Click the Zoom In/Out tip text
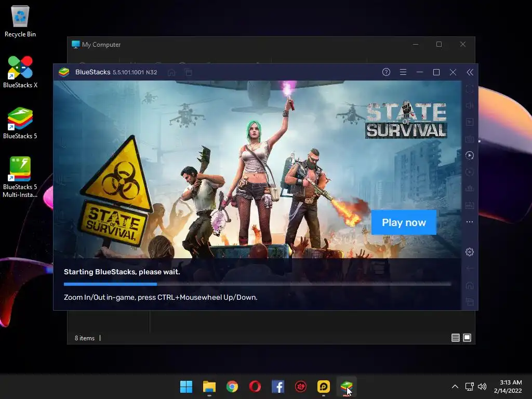The image size is (532, 399). tap(161, 297)
